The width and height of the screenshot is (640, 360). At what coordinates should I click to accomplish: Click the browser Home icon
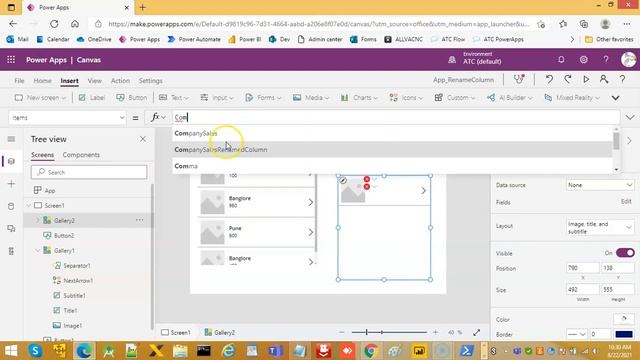click(x=75, y=24)
